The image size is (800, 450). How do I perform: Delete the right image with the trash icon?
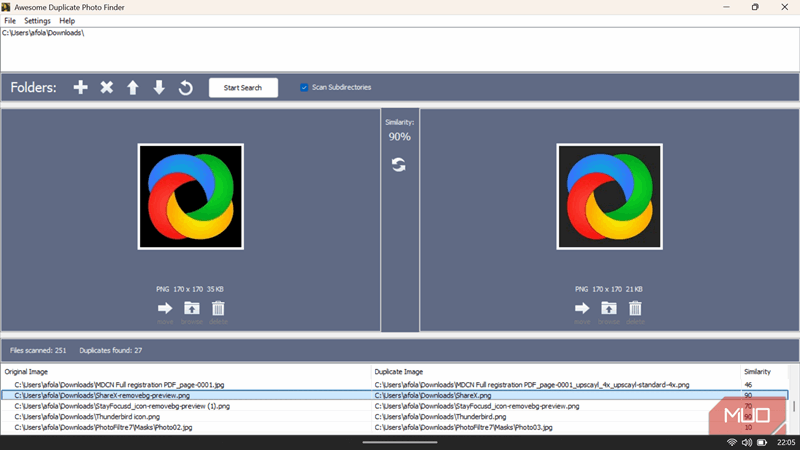pyautogui.click(x=635, y=309)
